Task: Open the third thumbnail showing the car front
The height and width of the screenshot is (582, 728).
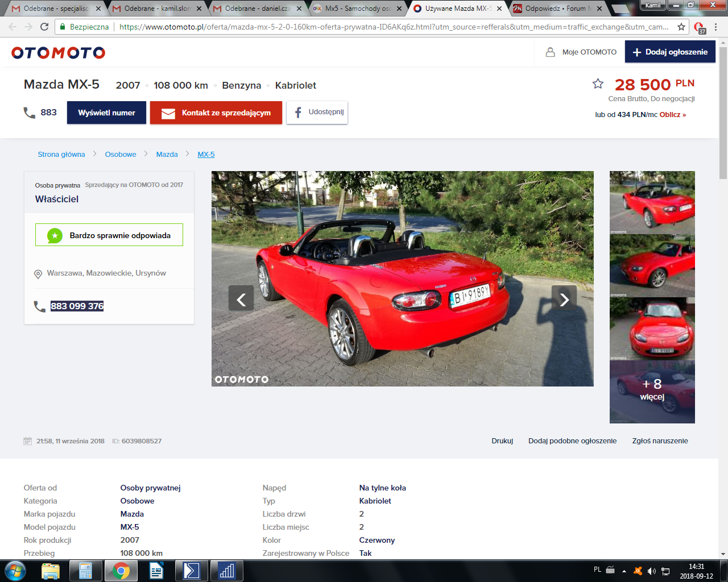Action: [x=652, y=329]
